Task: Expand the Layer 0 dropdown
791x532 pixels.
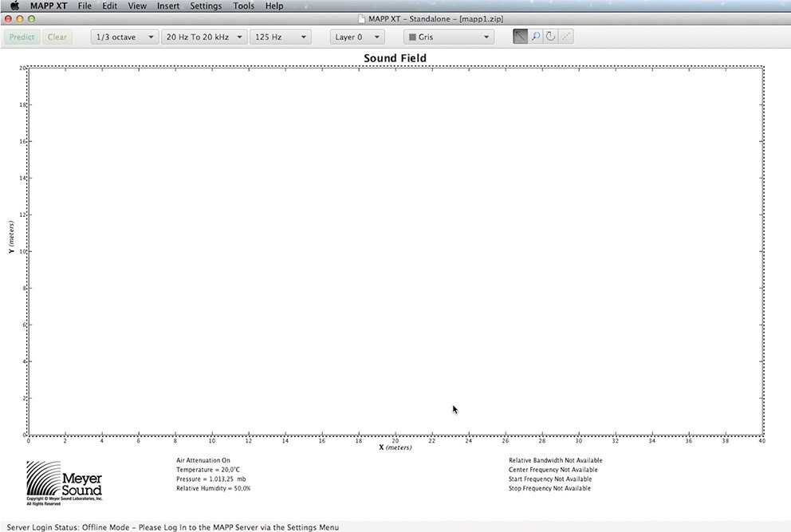Action: click(x=357, y=37)
